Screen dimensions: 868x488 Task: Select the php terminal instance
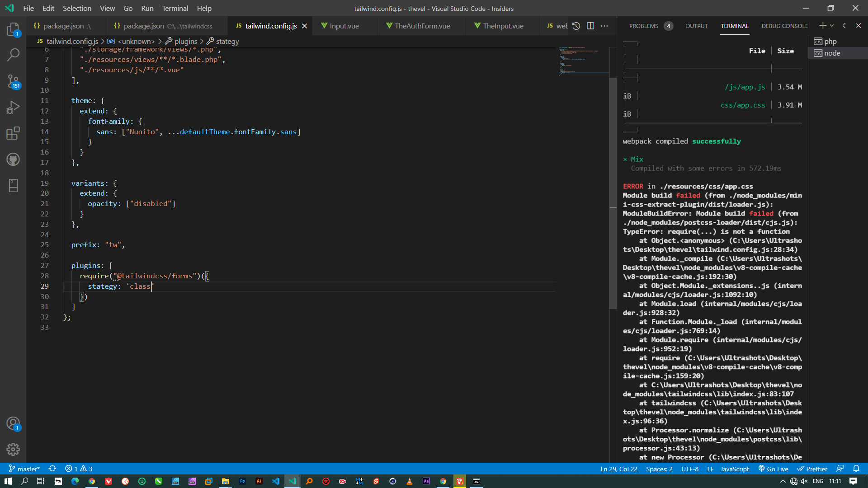838,41
